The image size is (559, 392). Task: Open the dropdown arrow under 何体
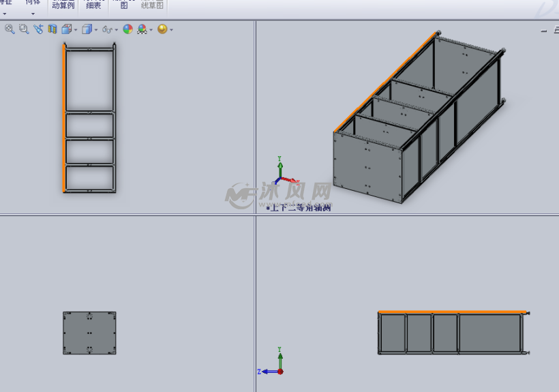coord(32,14)
